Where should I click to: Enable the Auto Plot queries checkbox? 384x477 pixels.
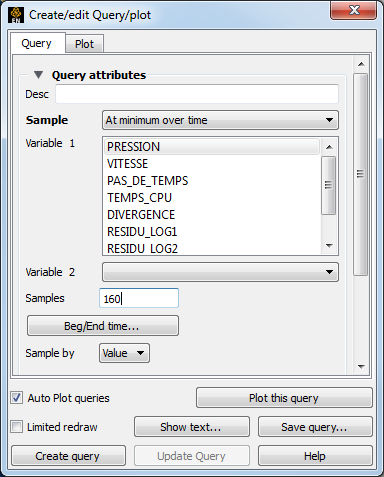[17, 398]
